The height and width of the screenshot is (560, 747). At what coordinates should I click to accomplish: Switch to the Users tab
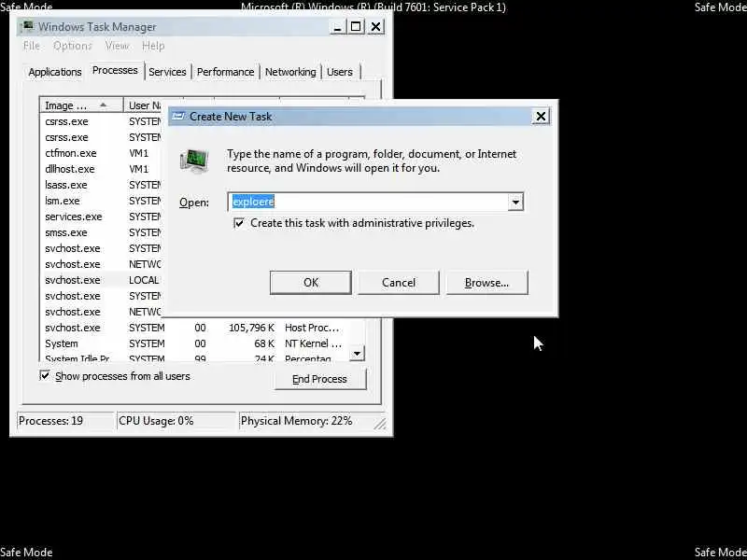pyautogui.click(x=340, y=72)
